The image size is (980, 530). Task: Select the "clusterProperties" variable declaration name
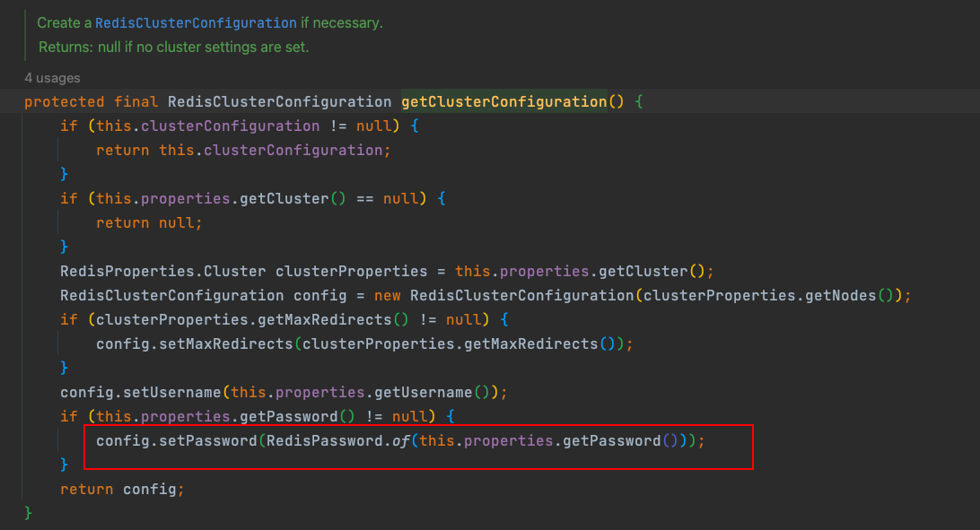coord(351,272)
